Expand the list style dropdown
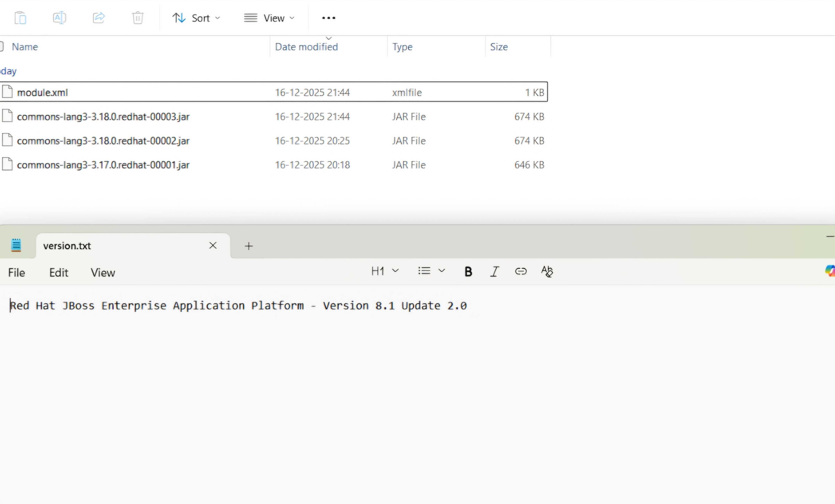Screen dimensions: 835x504 [431, 271]
